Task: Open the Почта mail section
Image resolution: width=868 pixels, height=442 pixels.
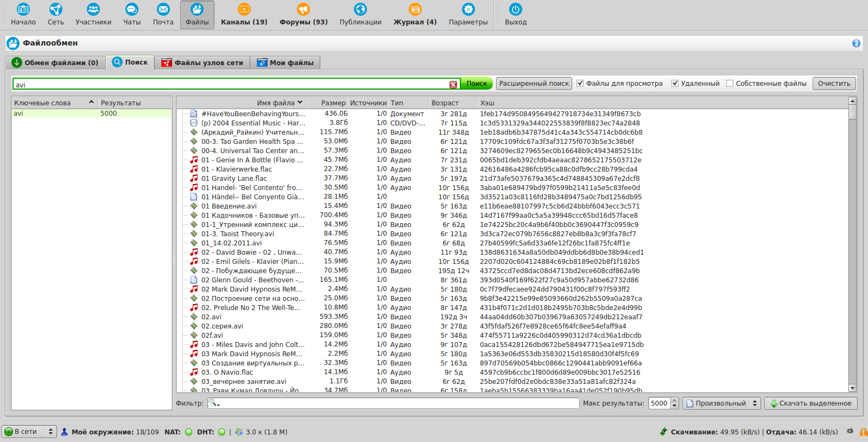Action: coord(163,15)
